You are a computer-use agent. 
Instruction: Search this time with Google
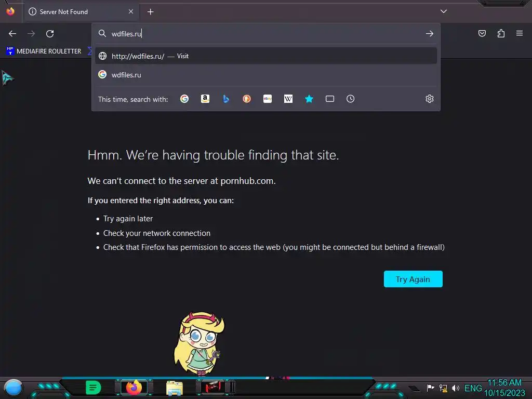coord(184,99)
